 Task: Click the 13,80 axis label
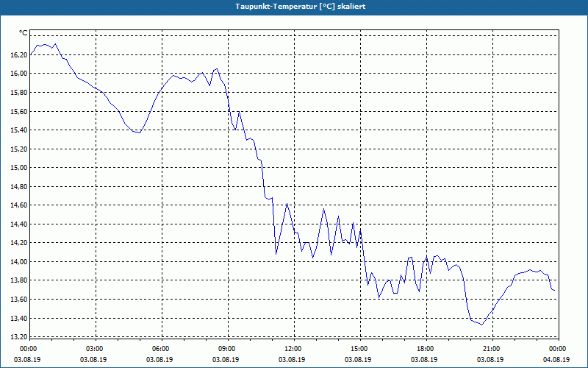pos(18,280)
